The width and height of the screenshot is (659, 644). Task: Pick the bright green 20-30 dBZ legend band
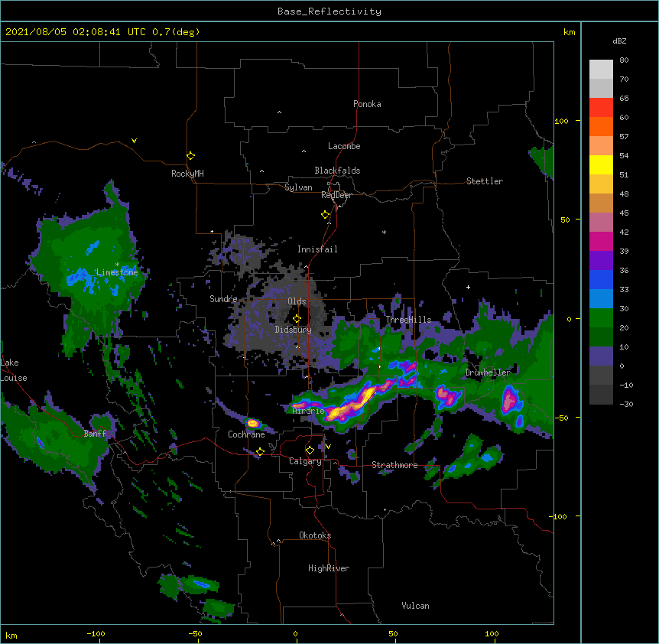tap(601, 318)
